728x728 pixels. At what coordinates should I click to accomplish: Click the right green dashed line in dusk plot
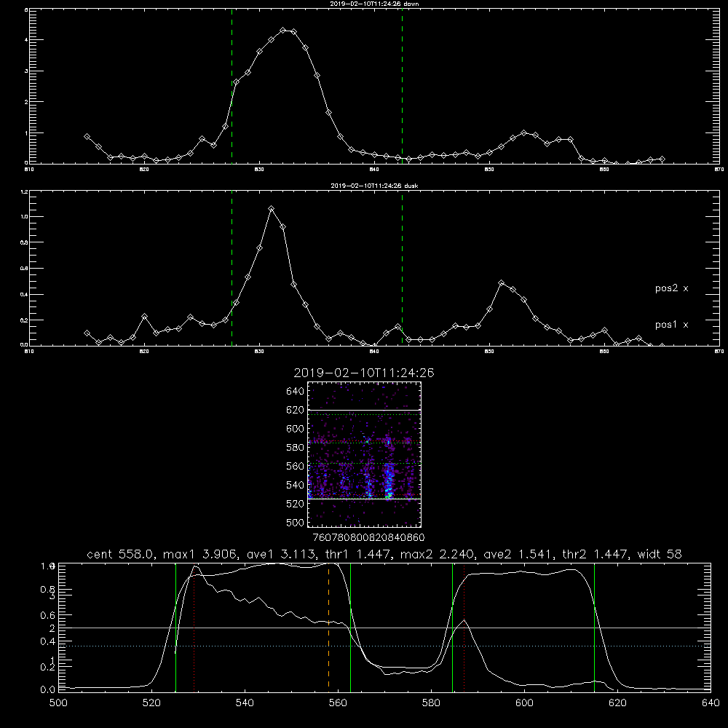402,268
